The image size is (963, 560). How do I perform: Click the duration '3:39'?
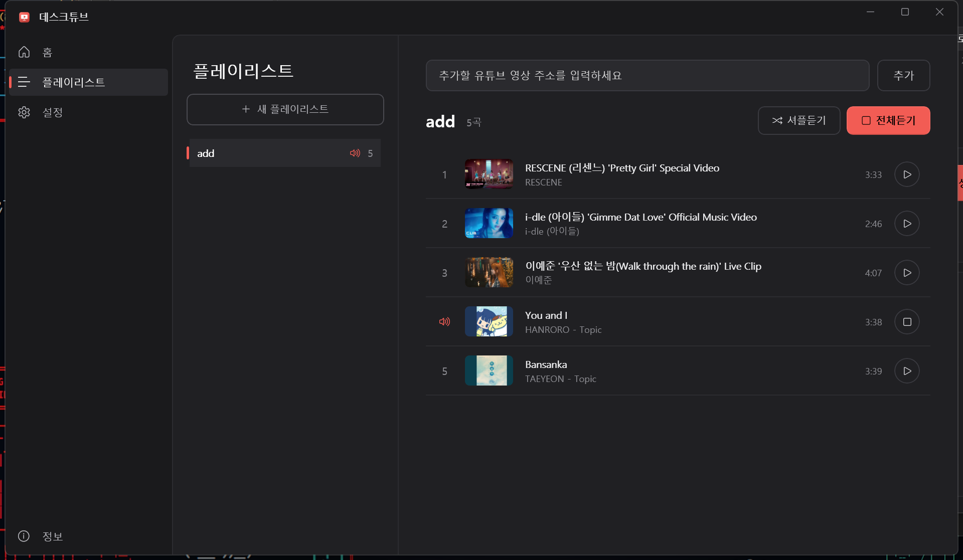coord(873,371)
